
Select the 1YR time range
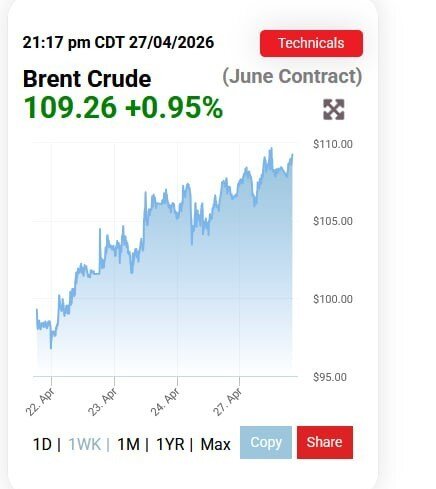click(x=170, y=444)
